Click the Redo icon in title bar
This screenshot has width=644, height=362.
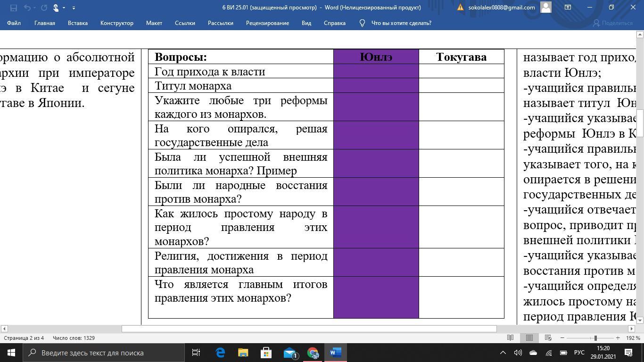[x=44, y=8]
